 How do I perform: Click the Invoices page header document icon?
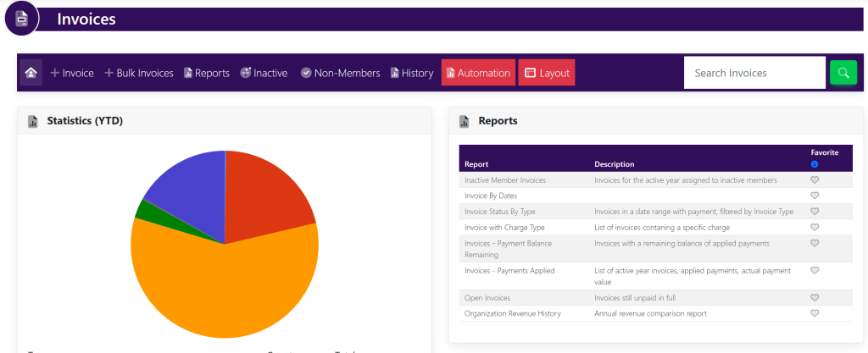(22, 19)
